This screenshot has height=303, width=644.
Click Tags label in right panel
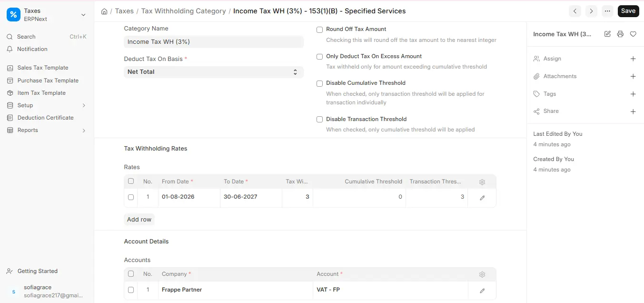pos(550,94)
